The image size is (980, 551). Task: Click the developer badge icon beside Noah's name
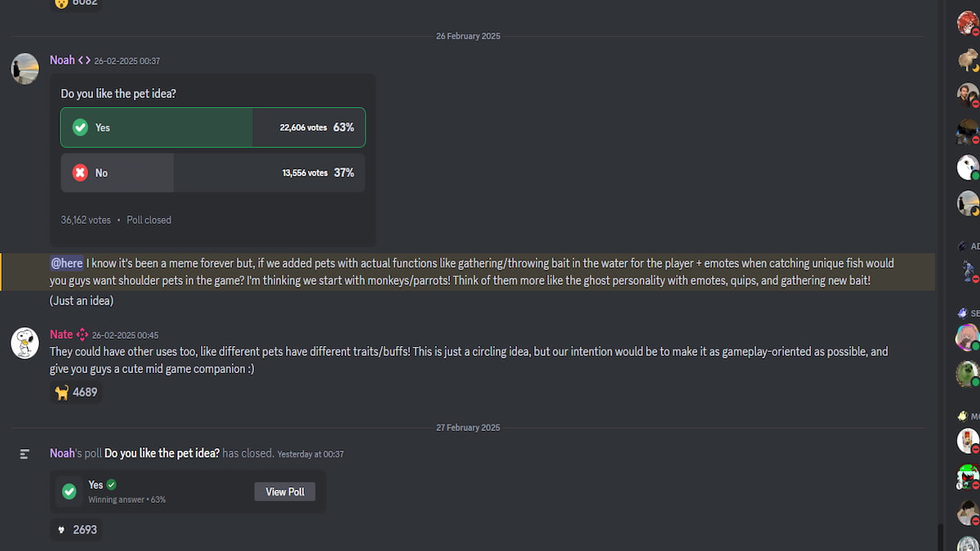click(84, 60)
